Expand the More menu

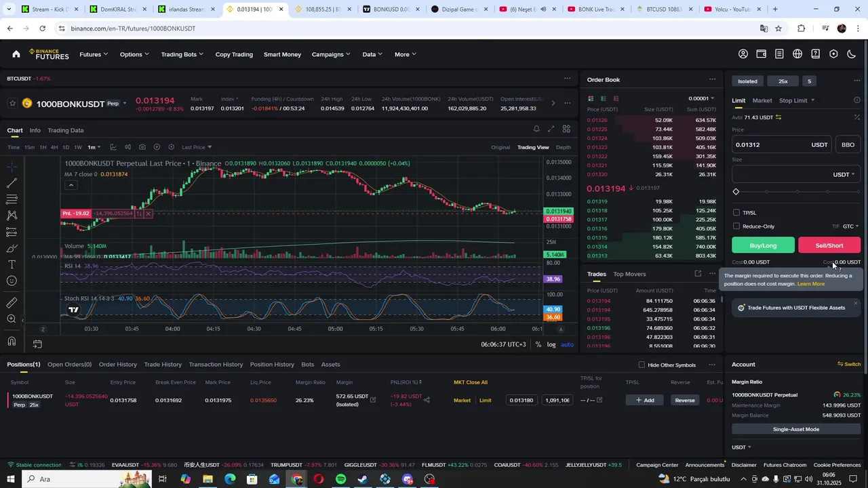tap(406, 54)
